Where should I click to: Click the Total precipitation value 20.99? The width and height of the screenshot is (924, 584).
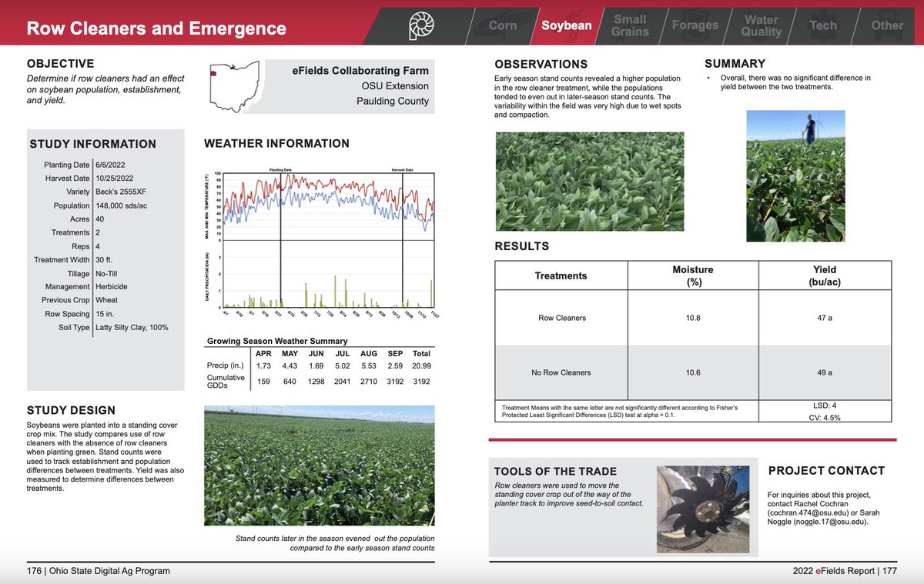[421, 365]
